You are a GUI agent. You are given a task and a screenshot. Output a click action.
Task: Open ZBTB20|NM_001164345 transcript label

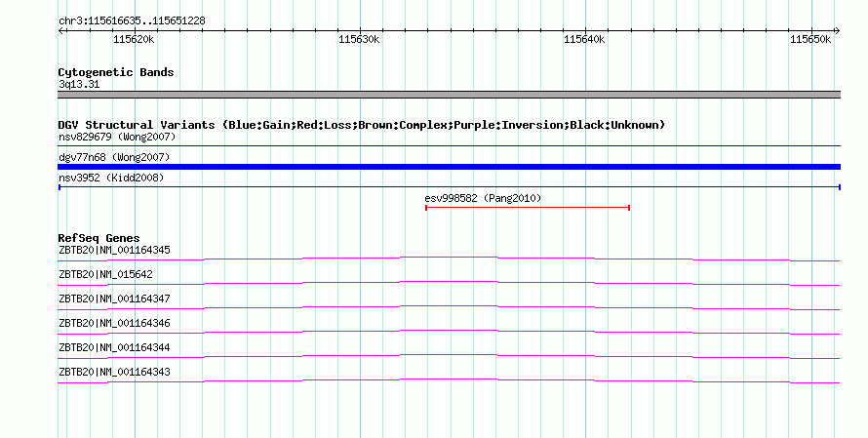114,251
